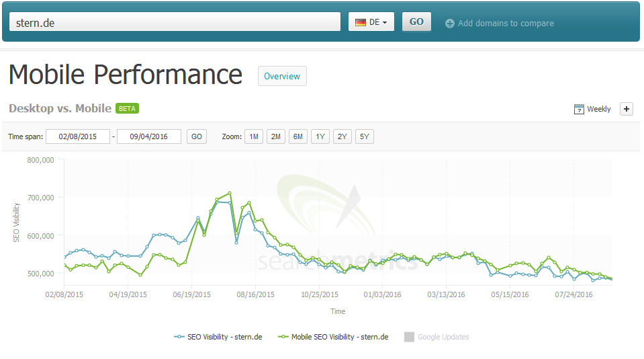Click the 07/24/2016 x-axis label
This screenshot has height=359, width=644.
[x=573, y=294]
